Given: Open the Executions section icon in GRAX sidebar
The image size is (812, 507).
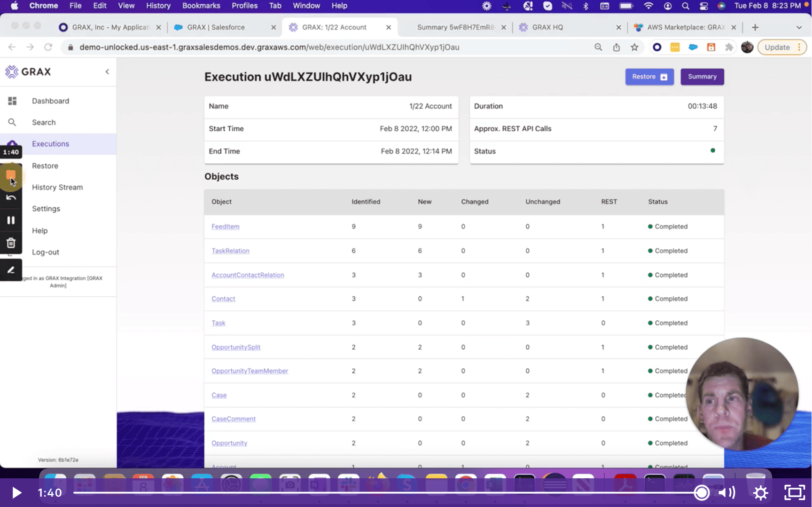Looking at the screenshot, I should 13,143.
